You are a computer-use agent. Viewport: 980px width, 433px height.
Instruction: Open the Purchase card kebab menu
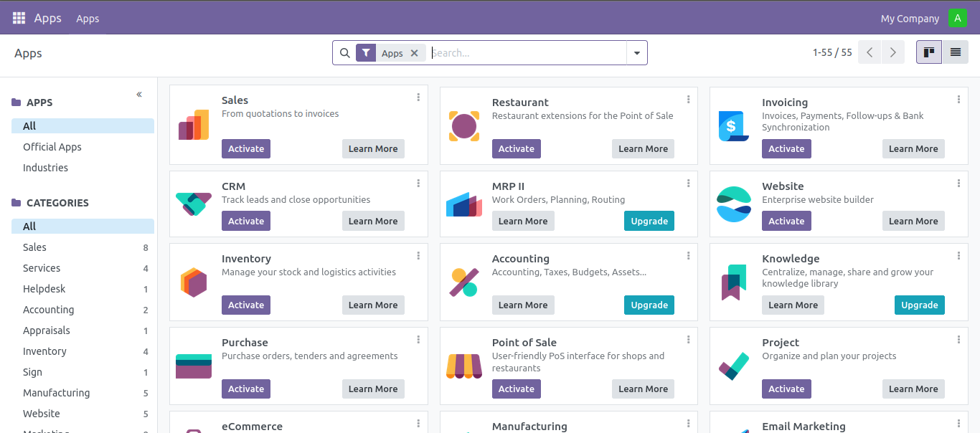coord(418,340)
